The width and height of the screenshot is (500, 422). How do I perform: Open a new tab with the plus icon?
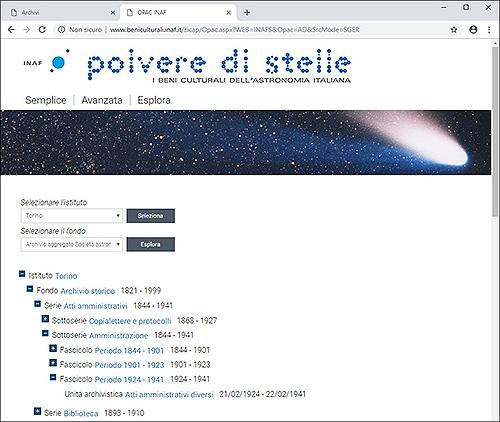pyautogui.click(x=247, y=13)
